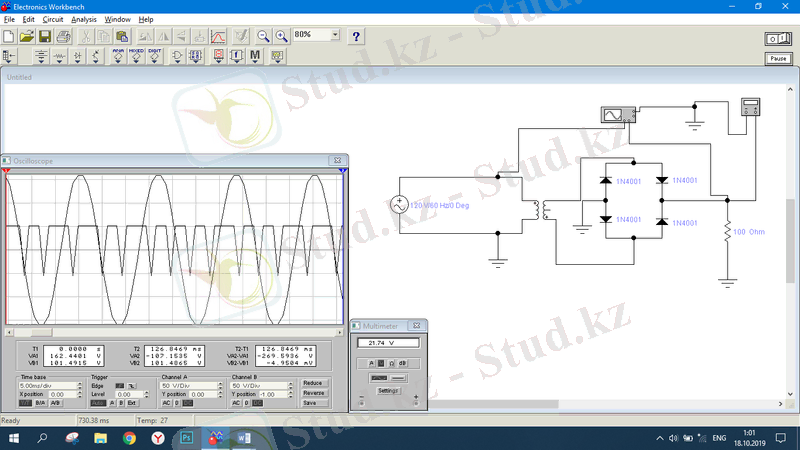Open the Instruments parts bin icon
The width and height of the screenshot is (800, 450).
click(276, 56)
